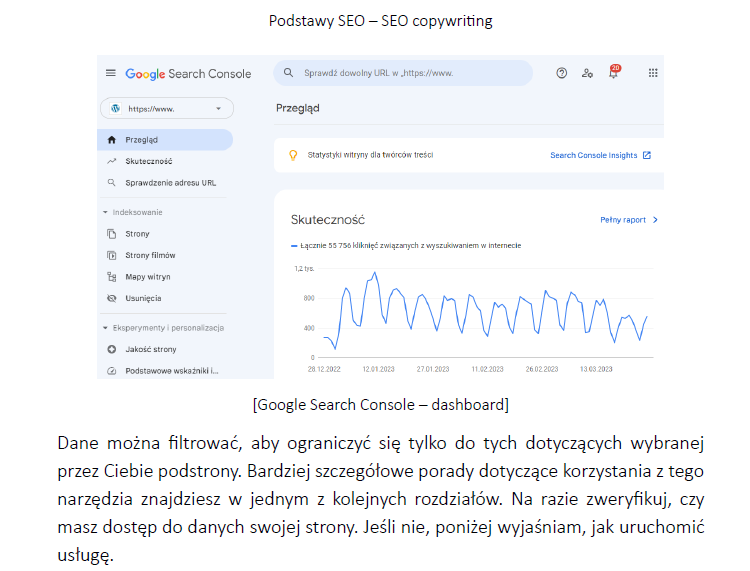Image resolution: width=750 pixels, height=571 pixels.
Task: Open Sprawdzenie adresu URL item
Action: 170,183
